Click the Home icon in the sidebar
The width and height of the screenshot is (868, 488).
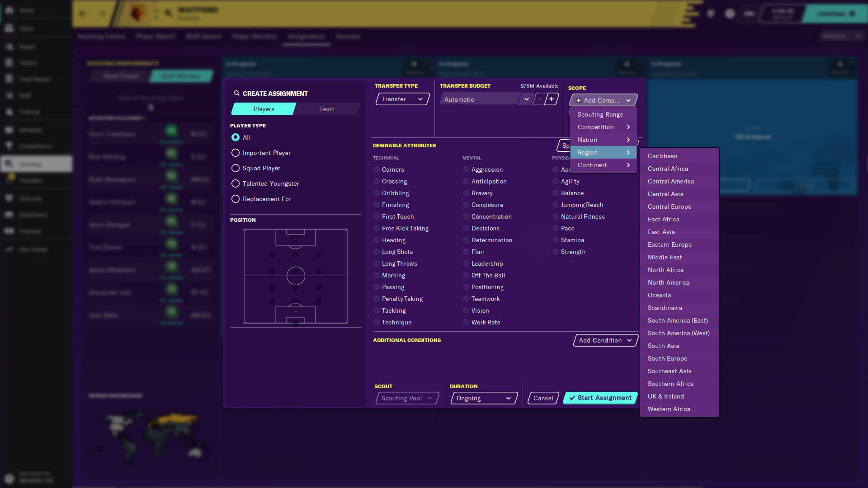9,10
